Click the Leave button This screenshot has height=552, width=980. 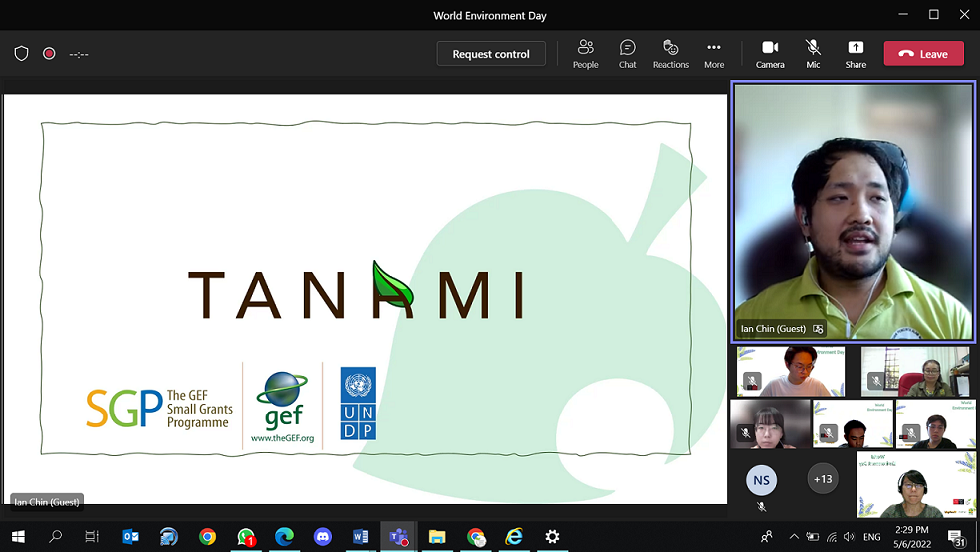coord(924,54)
